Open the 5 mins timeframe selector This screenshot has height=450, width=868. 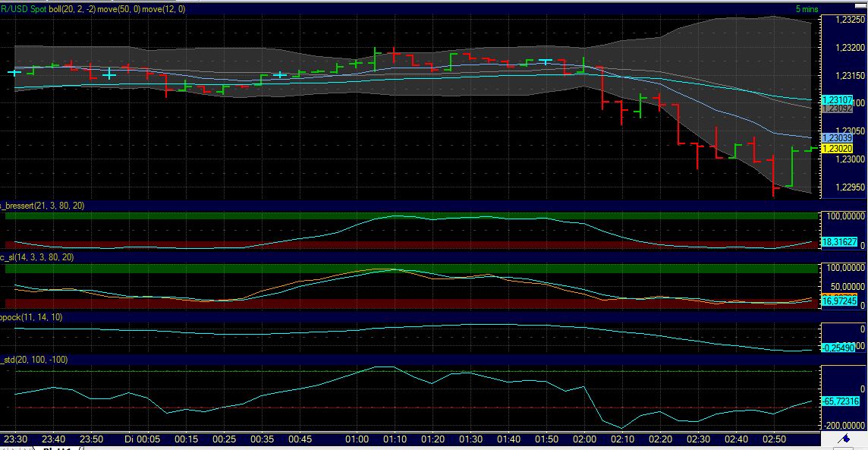pos(808,10)
